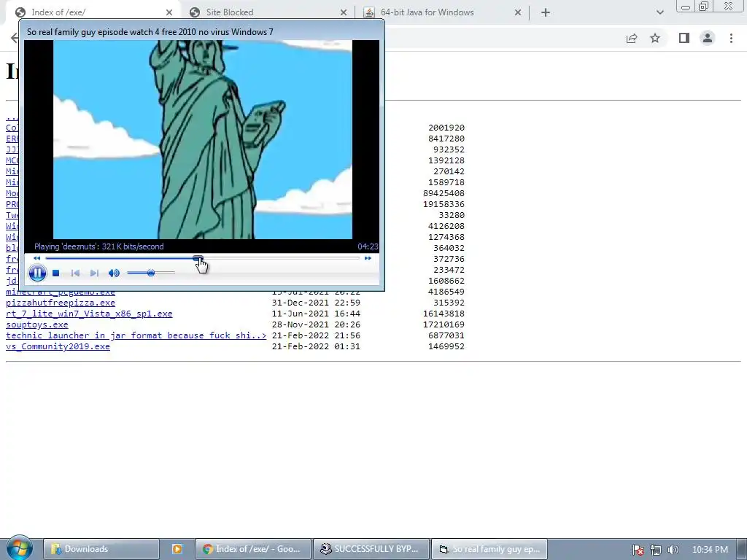The image size is (747, 560).
Task: Download souptoys.exe file
Action: pyautogui.click(x=37, y=324)
